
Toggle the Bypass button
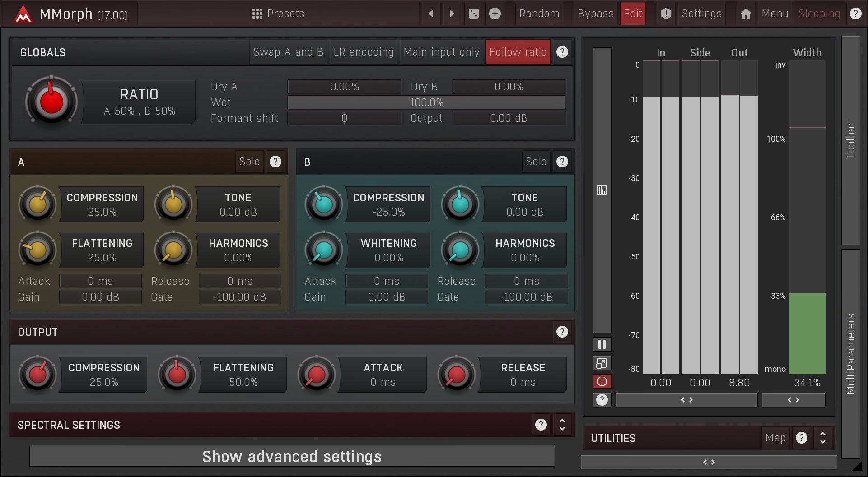[595, 14]
